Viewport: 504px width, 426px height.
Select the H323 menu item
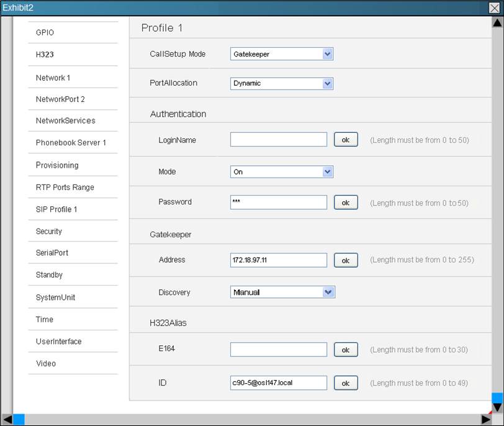[x=45, y=55]
